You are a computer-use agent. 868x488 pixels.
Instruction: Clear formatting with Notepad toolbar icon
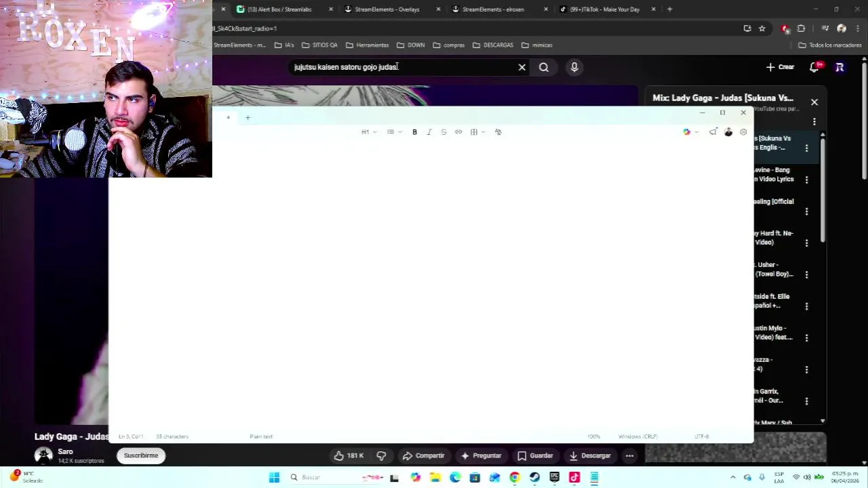coord(498,132)
